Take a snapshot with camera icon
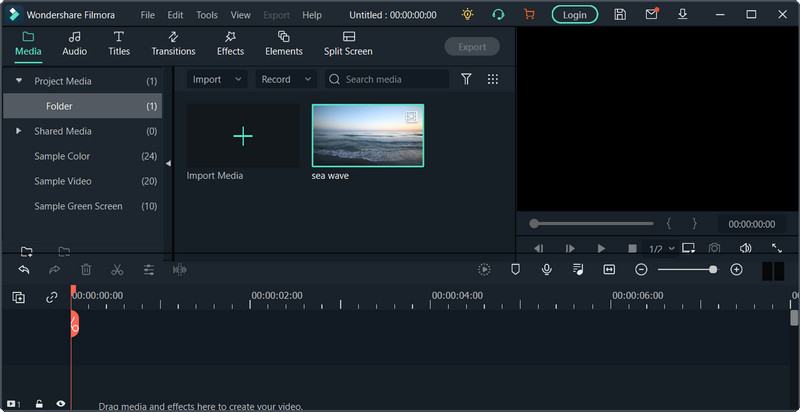800x412 pixels. click(714, 248)
